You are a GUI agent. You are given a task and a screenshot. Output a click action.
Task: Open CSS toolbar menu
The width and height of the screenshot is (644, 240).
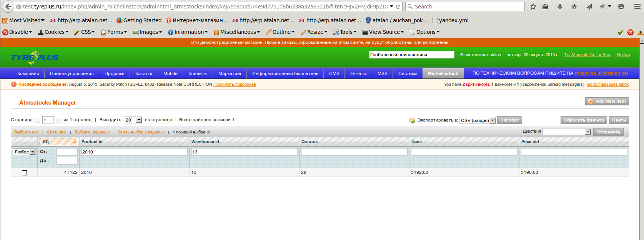pos(85,32)
